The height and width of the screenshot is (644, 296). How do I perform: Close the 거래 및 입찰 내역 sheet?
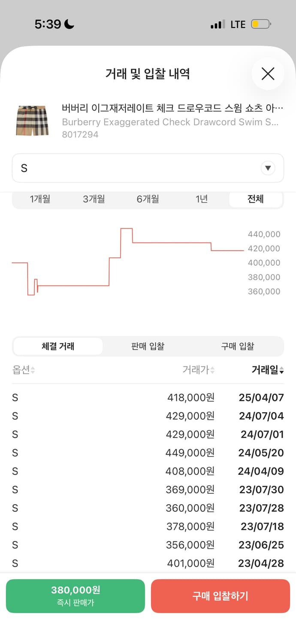point(268,74)
